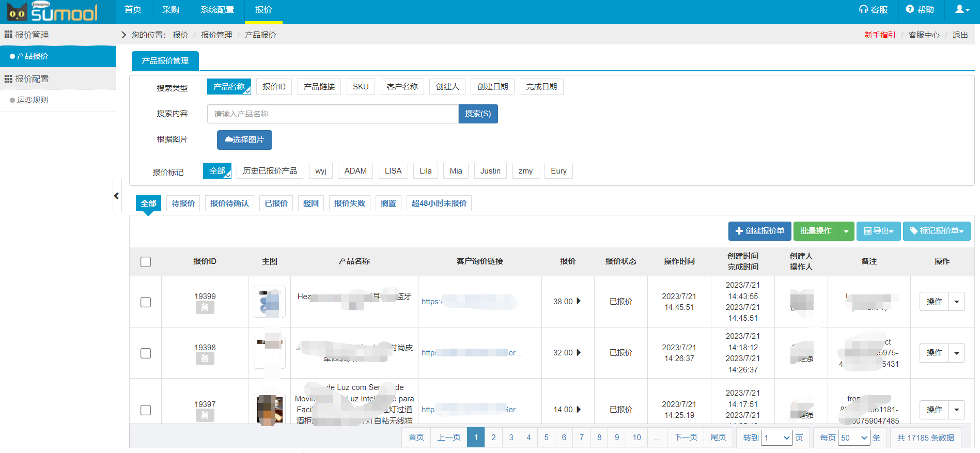Select 产品链接 search type

pos(319,87)
